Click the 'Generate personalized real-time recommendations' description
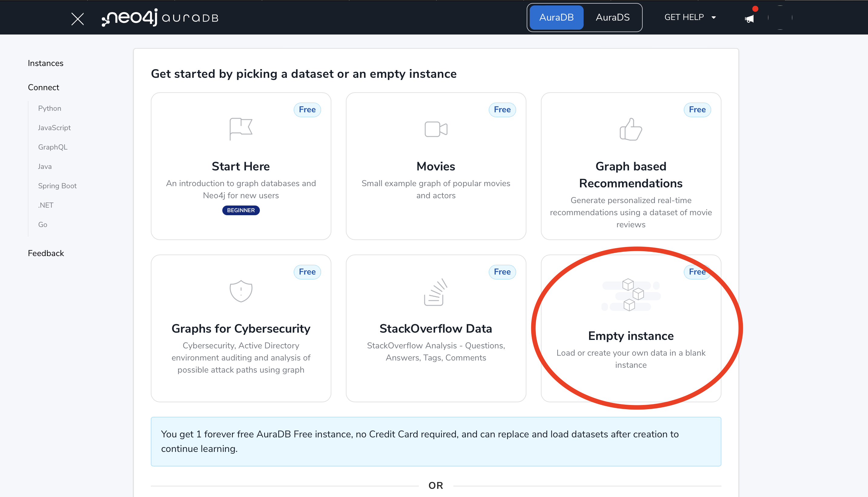The height and width of the screenshot is (497, 868). 631,212
